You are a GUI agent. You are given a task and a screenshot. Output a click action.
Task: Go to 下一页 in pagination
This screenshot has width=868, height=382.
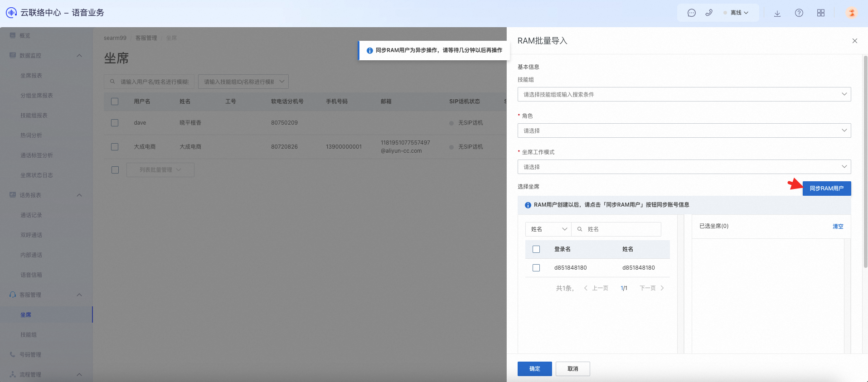[x=652, y=288]
